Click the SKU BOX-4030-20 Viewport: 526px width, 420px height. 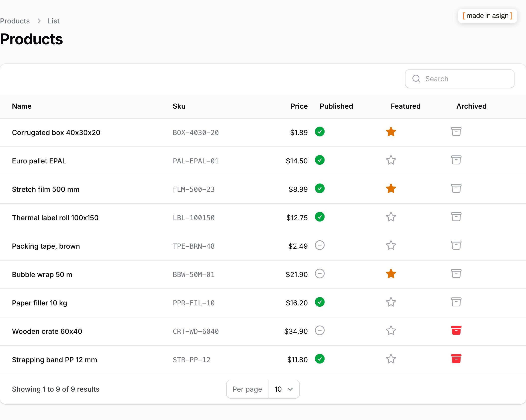tap(196, 133)
